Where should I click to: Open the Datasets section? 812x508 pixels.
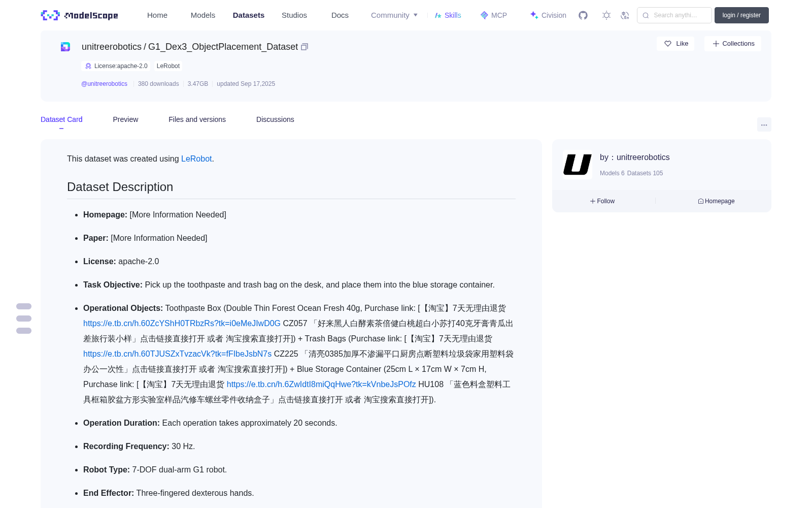point(249,15)
